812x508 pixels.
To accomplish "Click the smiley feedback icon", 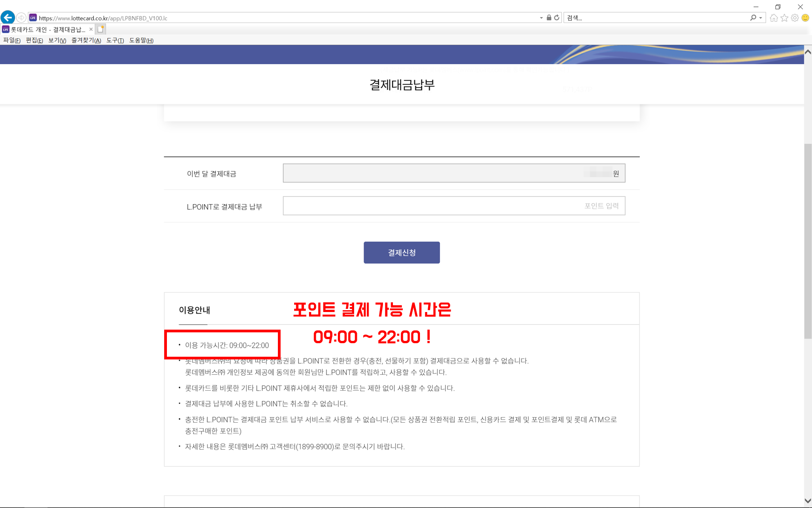I will point(805,18).
